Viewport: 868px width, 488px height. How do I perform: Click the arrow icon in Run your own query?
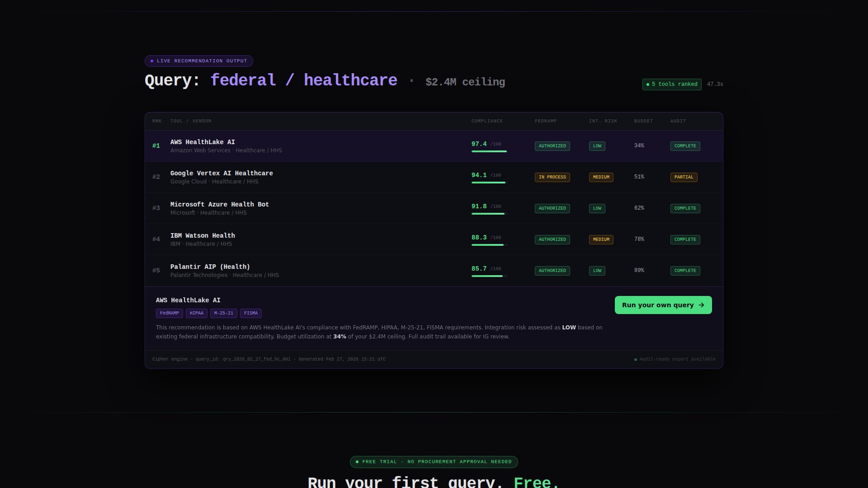click(x=701, y=305)
